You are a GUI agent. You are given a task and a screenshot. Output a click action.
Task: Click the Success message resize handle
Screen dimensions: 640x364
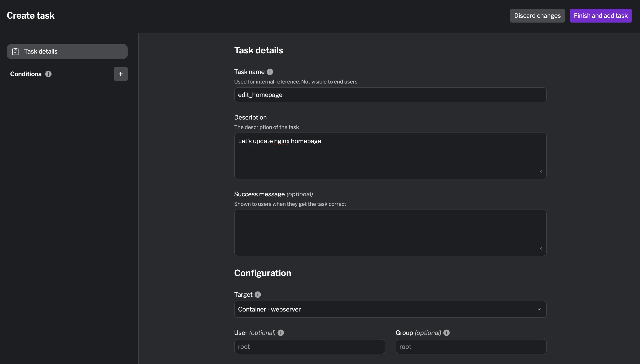[541, 248]
